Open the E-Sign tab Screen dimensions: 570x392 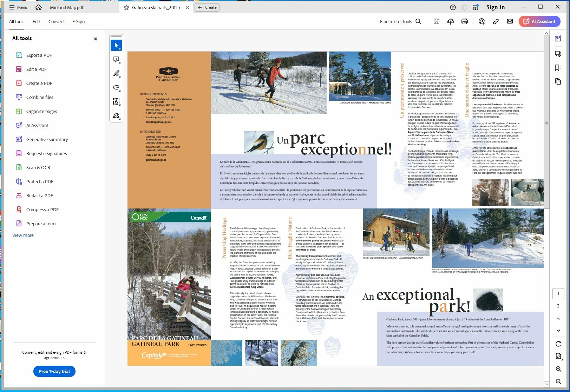click(x=79, y=21)
